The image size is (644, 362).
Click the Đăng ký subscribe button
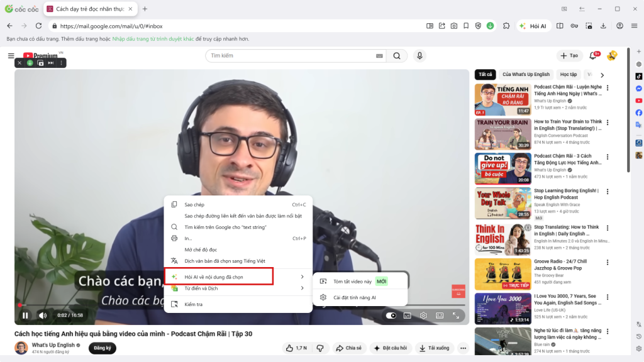103,348
